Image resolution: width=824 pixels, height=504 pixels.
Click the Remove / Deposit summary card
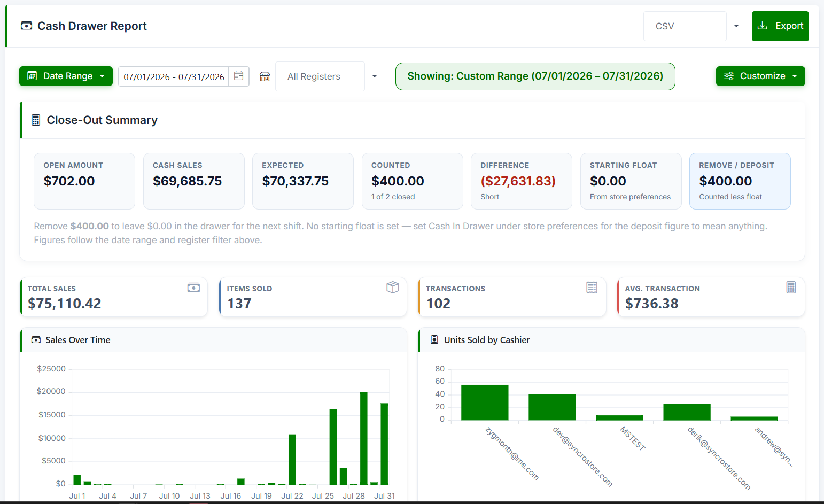[740, 181]
